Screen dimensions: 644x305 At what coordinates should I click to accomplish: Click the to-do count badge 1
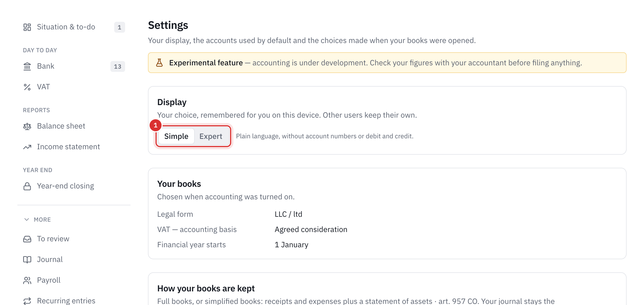(x=119, y=27)
